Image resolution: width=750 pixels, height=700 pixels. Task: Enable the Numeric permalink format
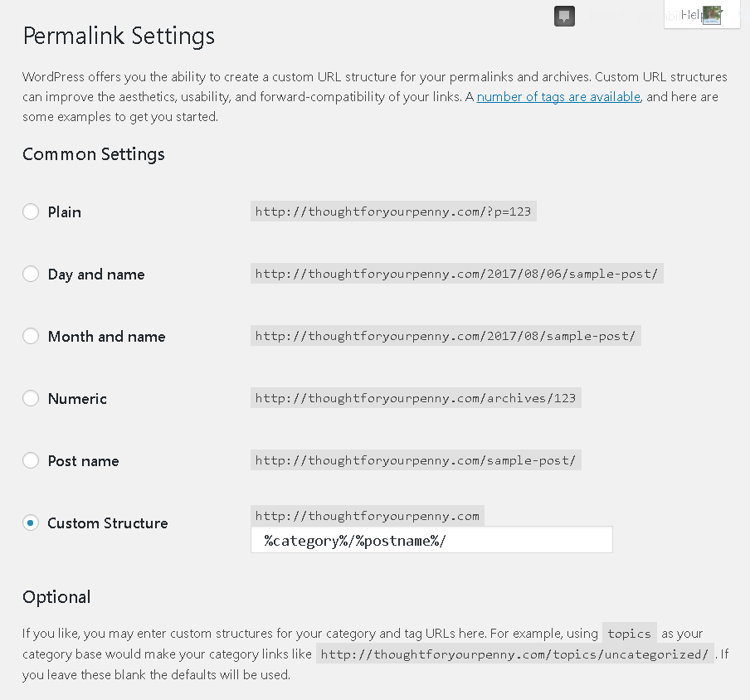(31, 398)
